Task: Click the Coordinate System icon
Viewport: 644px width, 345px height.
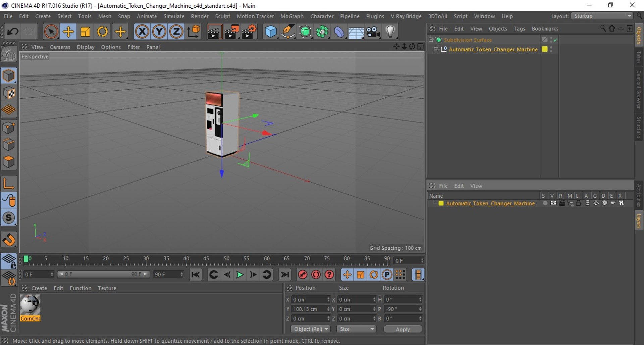Action: point(194,32)
